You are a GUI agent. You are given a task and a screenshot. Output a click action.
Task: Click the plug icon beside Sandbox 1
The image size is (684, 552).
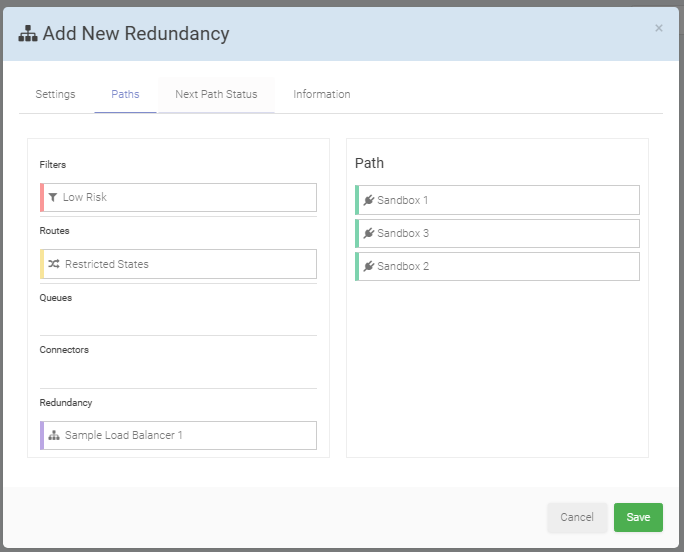click(x=369, y=200)
